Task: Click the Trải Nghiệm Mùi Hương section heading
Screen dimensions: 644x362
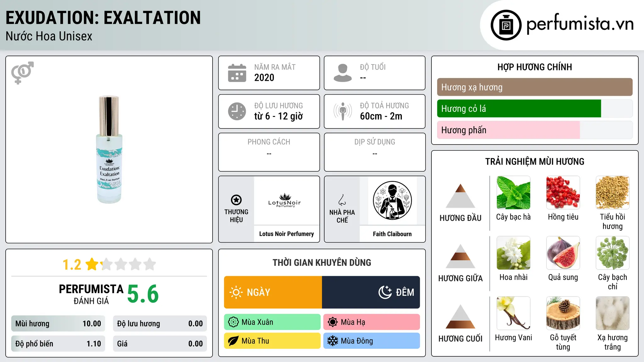Action: (x=535, y=162)
